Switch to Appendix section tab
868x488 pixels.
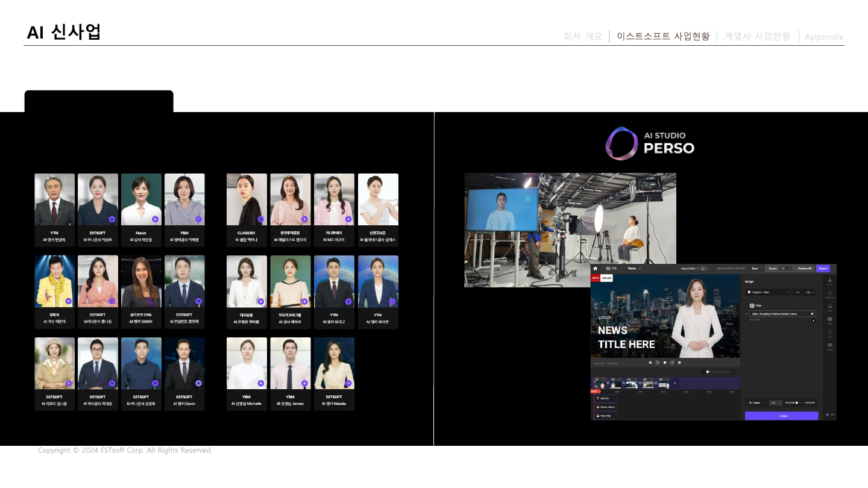[x=824, y=37]
